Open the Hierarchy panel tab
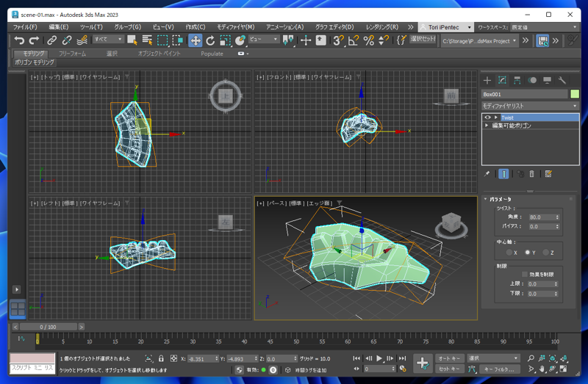588x384 pixels. [517, 80]
